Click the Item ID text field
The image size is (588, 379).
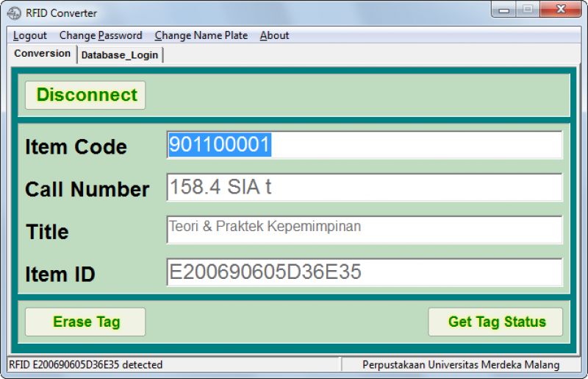click(364, 272)
